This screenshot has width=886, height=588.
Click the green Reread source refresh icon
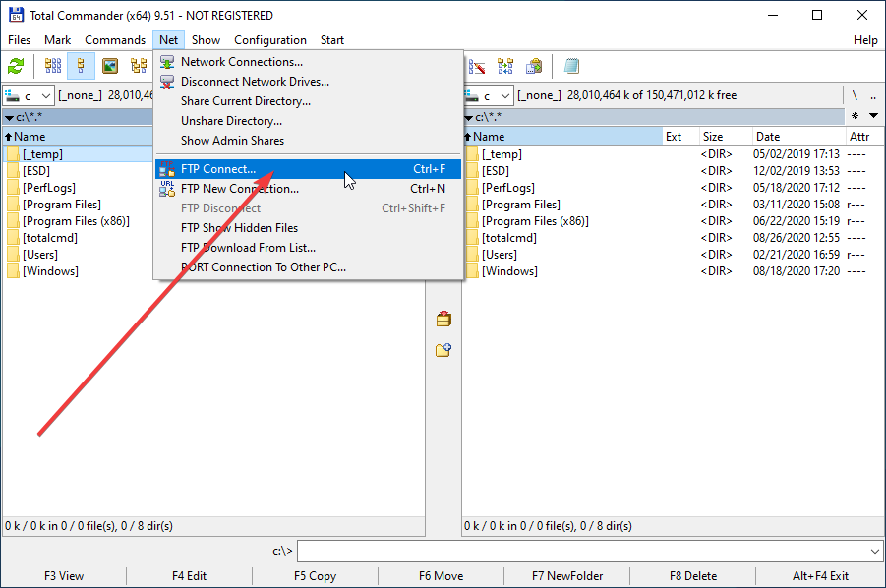click(x=16, y=67)
